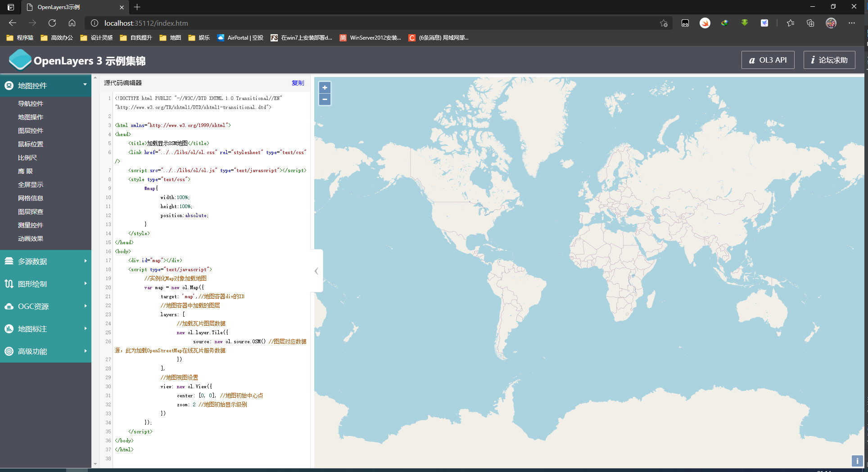This screenshot has width=868, height=472.
Task: Select 图层探查 in sidebar
Action: (x=31, y=212)
